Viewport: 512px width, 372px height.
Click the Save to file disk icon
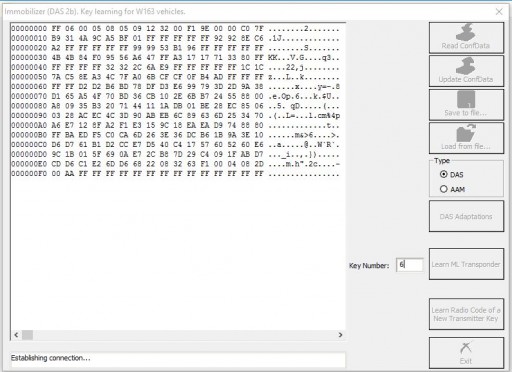(466, 99)
